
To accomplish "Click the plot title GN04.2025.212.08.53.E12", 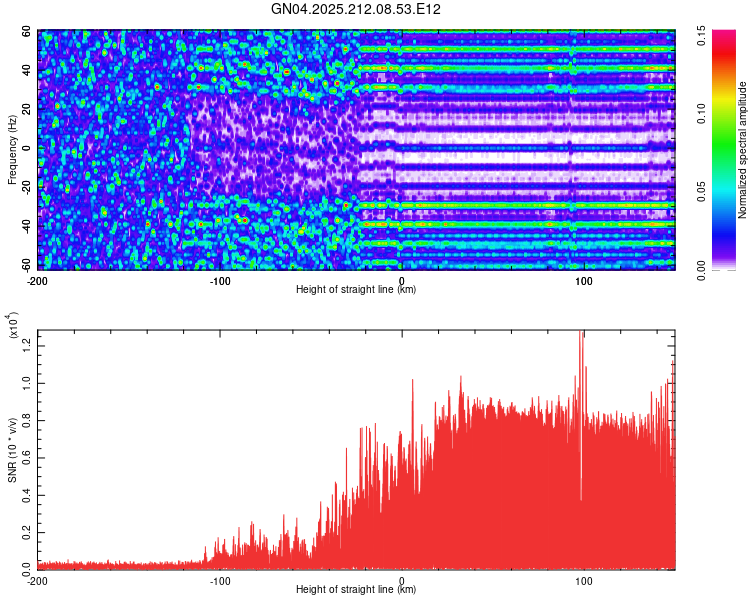I will (x=355, y=9).
